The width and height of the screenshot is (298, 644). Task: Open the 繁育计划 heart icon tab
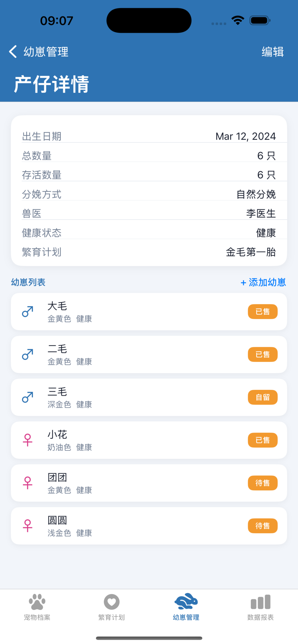pos(112,607)
